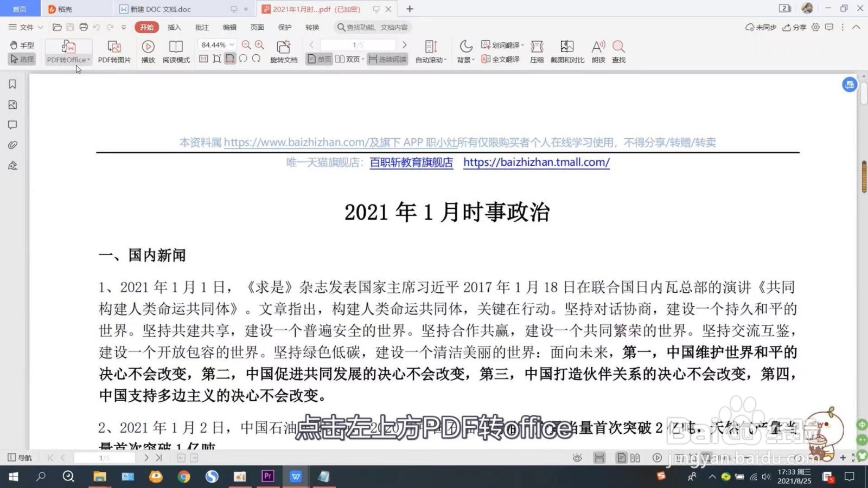
Task: Click the search box 查找功能、文档内容
Action: 373,27
